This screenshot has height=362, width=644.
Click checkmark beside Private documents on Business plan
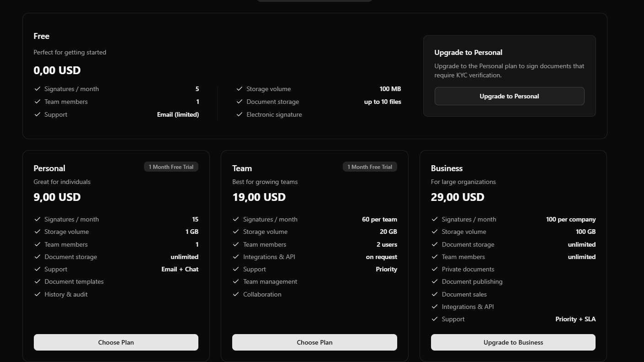[x=435, y=269]
